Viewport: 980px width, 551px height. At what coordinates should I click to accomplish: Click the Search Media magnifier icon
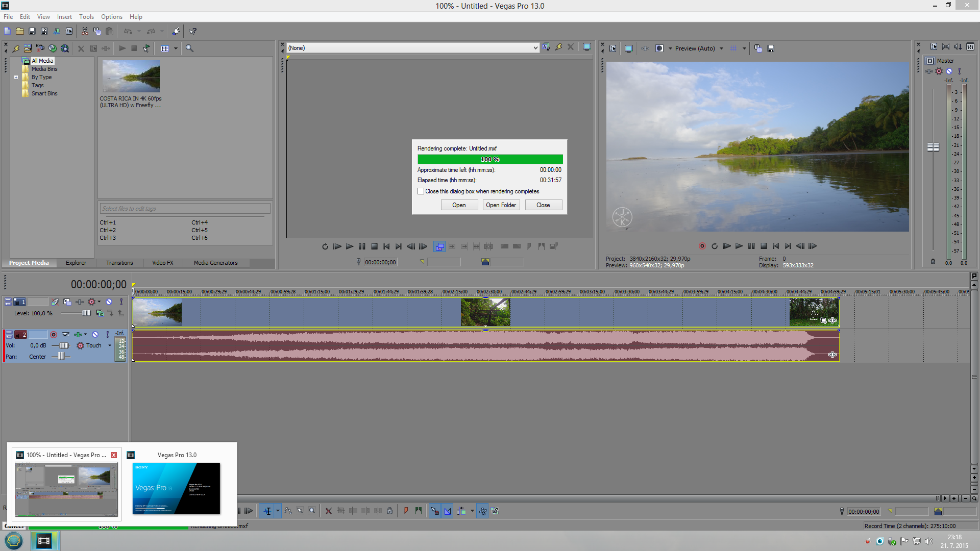(x=189, y=48)
